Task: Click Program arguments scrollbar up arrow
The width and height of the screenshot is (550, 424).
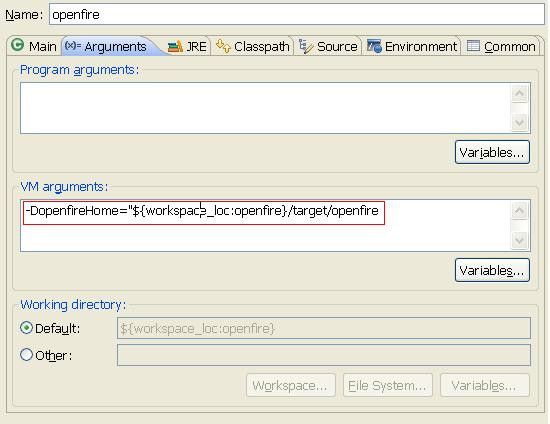Action: (519, 93)
